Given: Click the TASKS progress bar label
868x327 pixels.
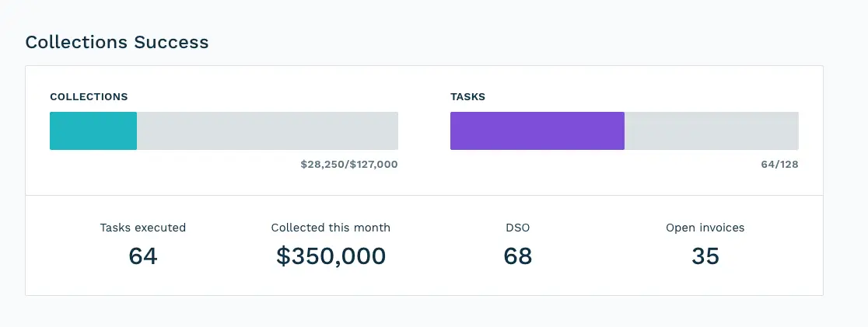Looking at the screenshot, I should point(467,97).
